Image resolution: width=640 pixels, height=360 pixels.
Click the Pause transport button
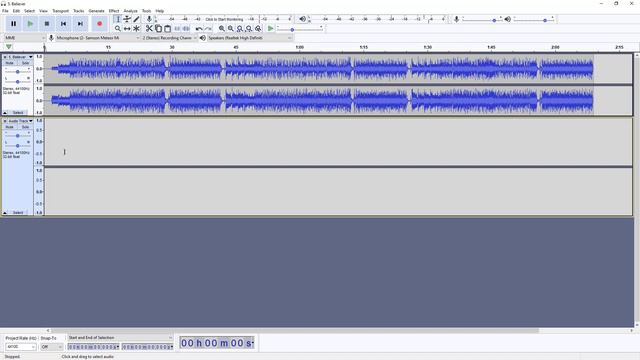pyautogui.click(x=13, y=24)
